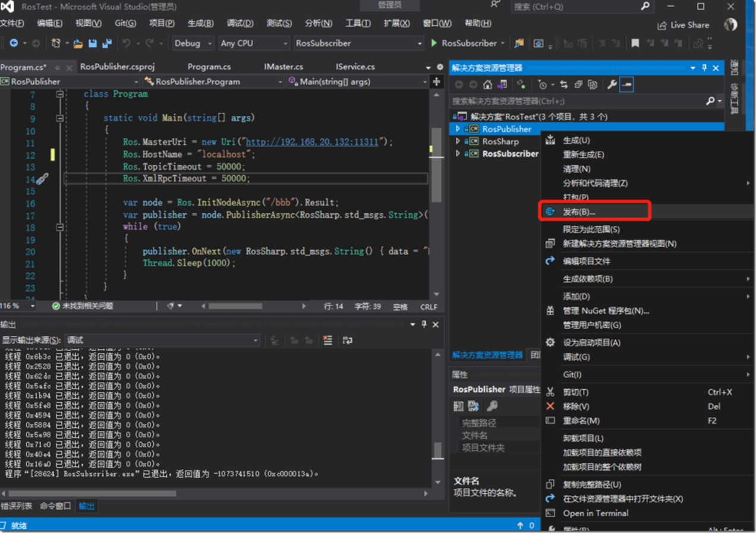
Task: Click the alphabetical sort icon in Properties panel
Action: point(474,406)
